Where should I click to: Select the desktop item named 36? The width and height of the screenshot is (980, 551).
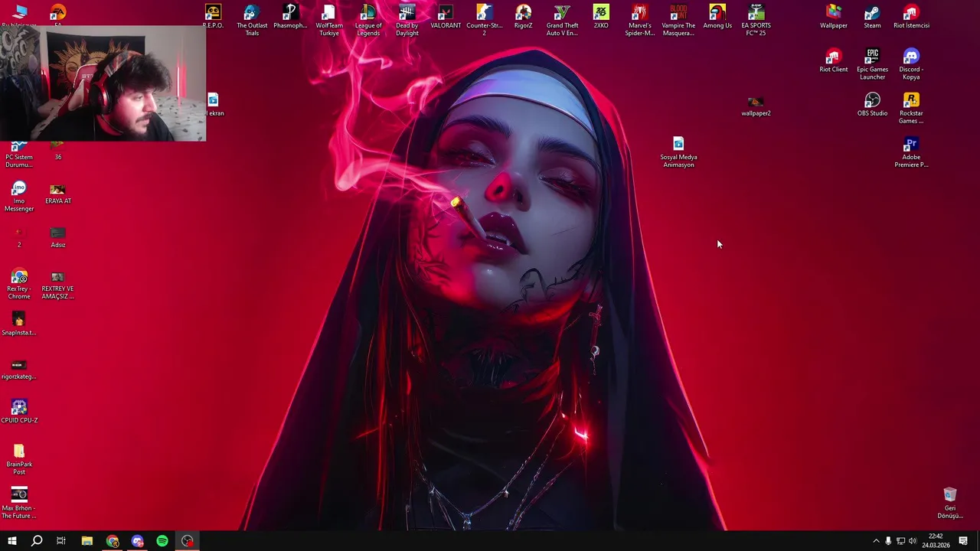[58, 150]
